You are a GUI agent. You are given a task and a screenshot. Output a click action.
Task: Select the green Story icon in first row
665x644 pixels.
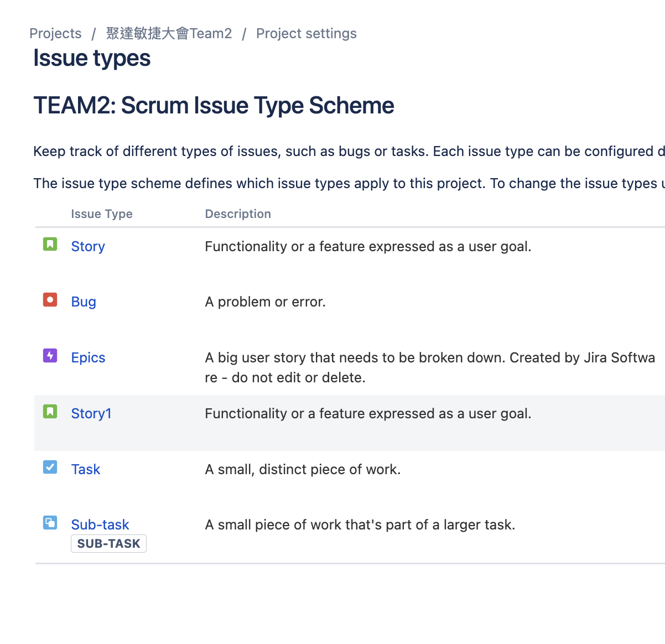49,245
